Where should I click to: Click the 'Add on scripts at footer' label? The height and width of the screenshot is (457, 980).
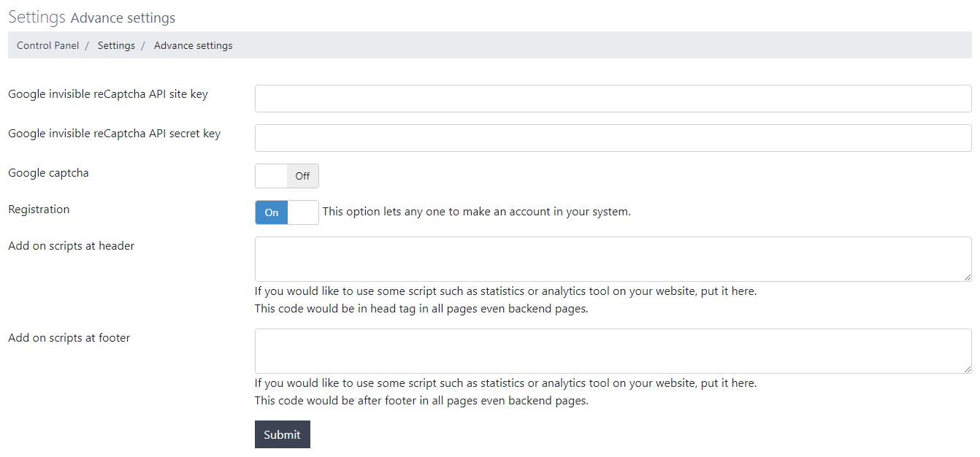coord(69,338)
